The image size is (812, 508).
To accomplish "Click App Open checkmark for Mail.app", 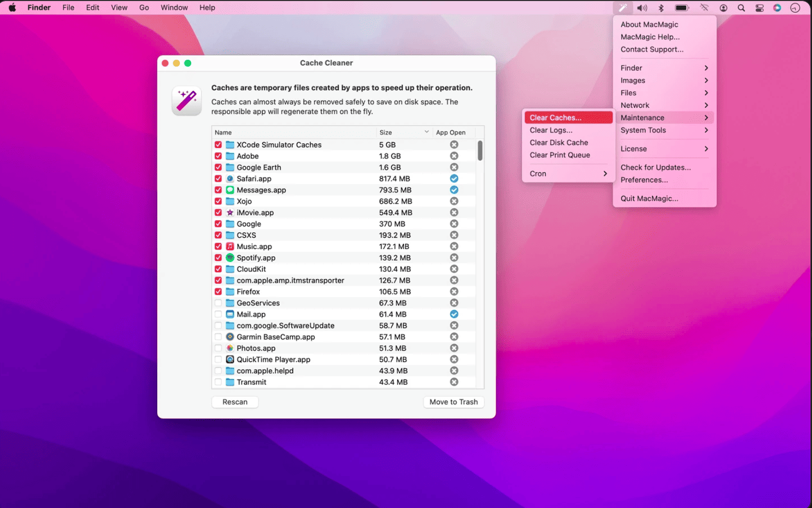I will tap(454, 314).
